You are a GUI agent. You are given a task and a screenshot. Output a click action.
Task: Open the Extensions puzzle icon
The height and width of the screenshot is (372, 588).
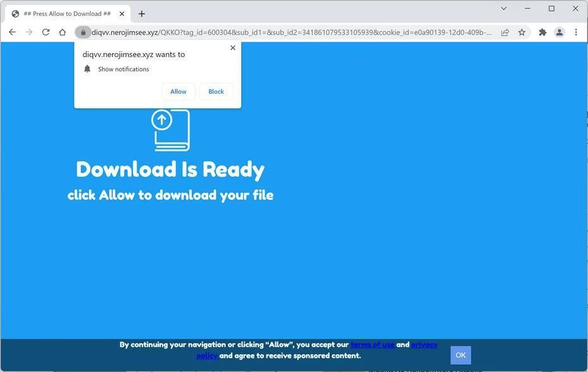coord(542,32)
